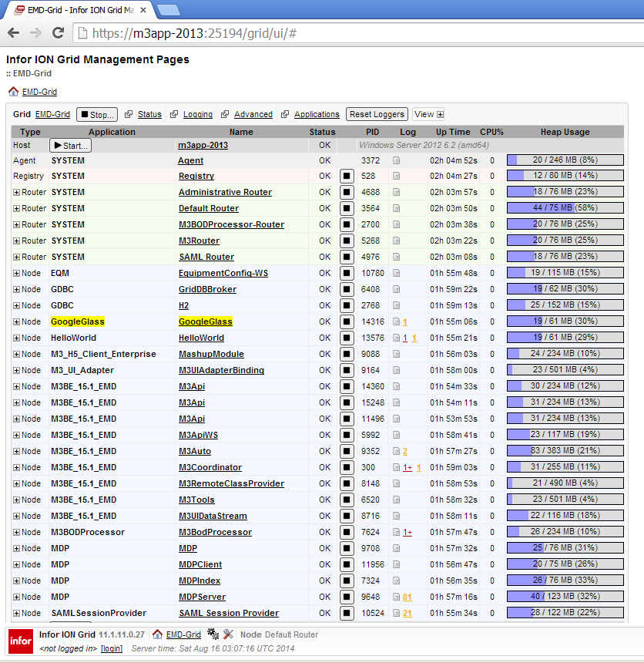Open the Advanced page
The image size is (644, 663).
(253, 114)
